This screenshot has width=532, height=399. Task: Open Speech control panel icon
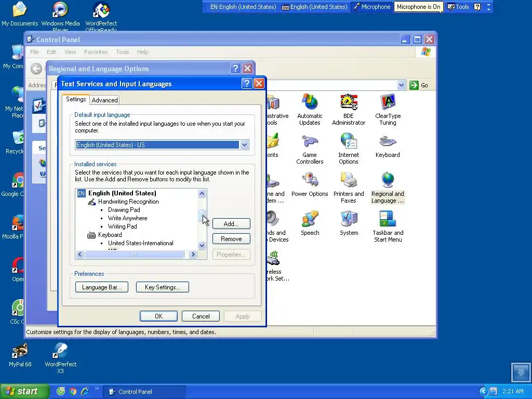coord(310,223)
